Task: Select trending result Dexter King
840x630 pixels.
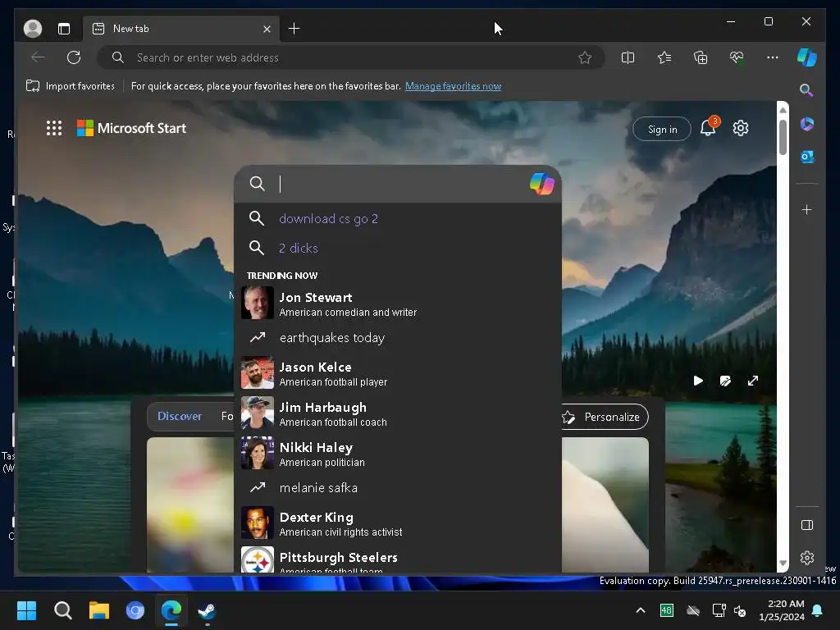Action: pyautogui.click(x=398, y=523)
